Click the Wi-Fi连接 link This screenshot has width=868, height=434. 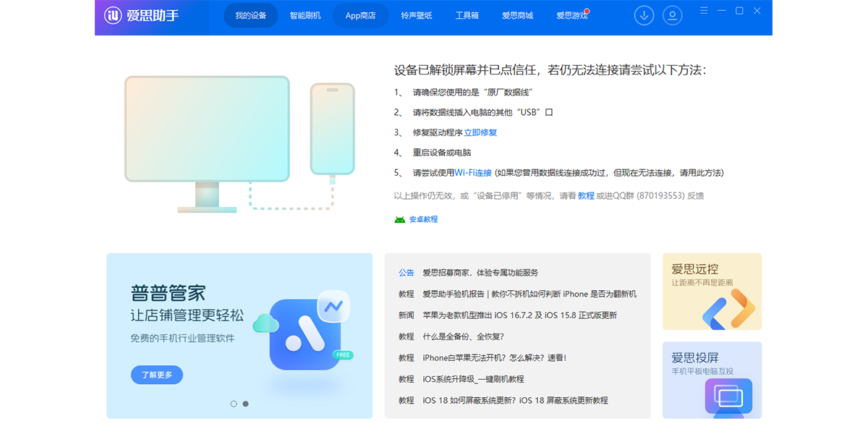point(473,173)
